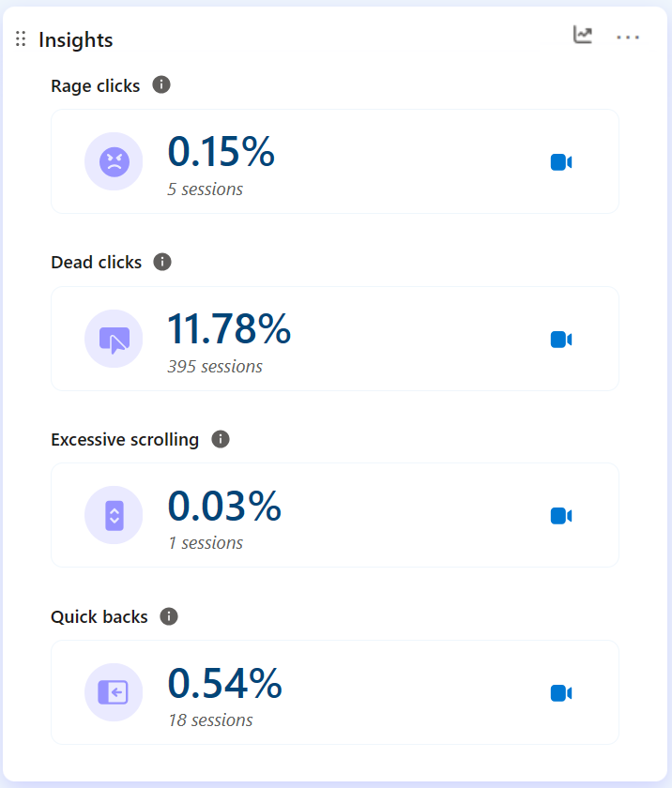Screen dimensions: 672x788
Task: Watch dead clicks session recordings
Action: click(x=561, y=340)
